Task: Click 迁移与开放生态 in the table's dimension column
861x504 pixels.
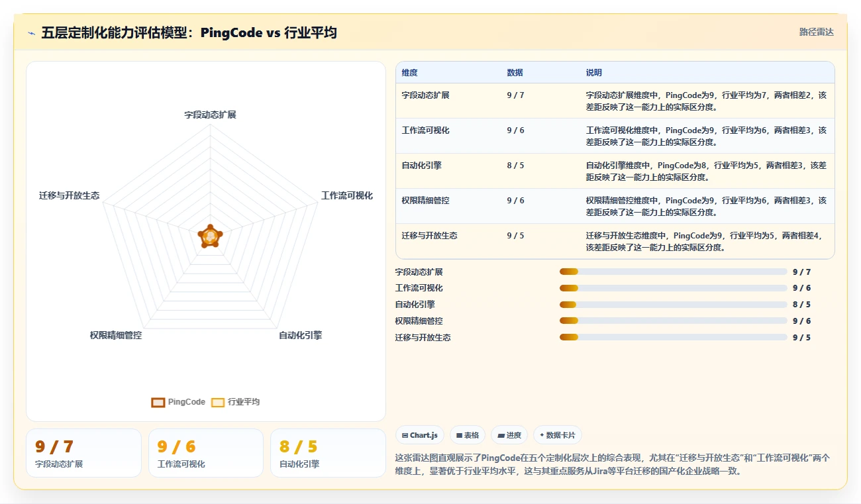Action: 429,236
